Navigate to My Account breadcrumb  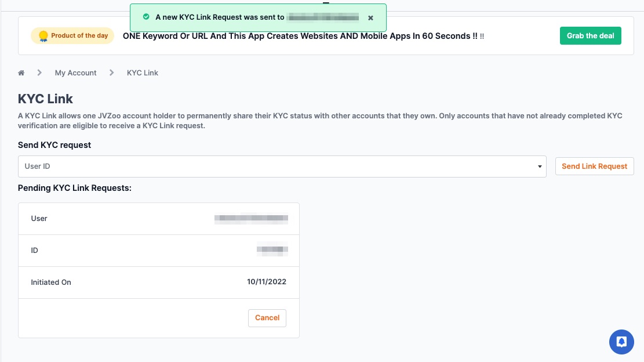[x=75, y=73]
